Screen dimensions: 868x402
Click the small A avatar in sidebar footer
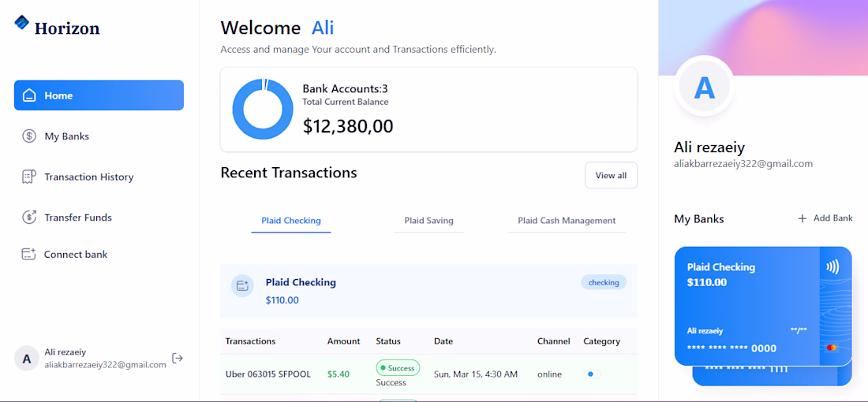[x=27, y=359]
